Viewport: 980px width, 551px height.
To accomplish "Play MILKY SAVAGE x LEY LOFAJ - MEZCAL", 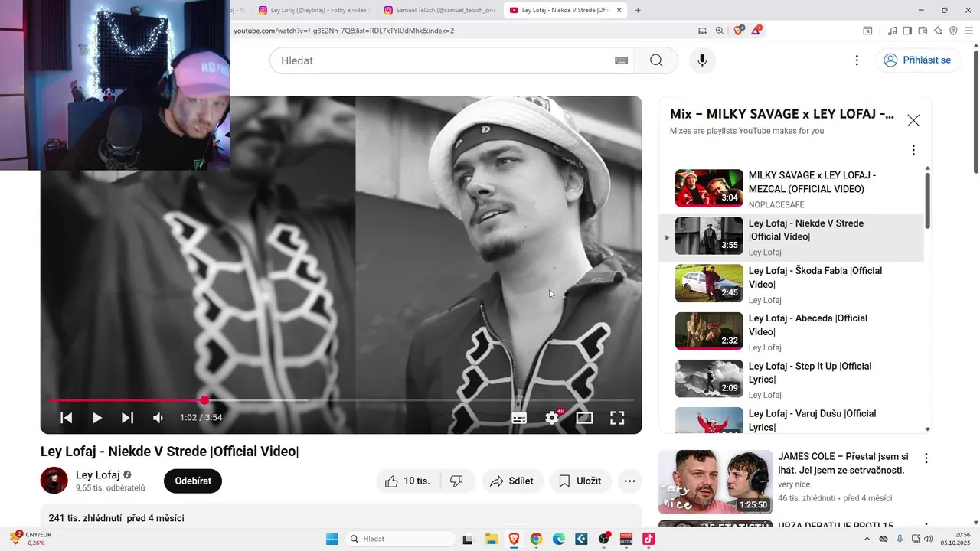I will [792, 189].
